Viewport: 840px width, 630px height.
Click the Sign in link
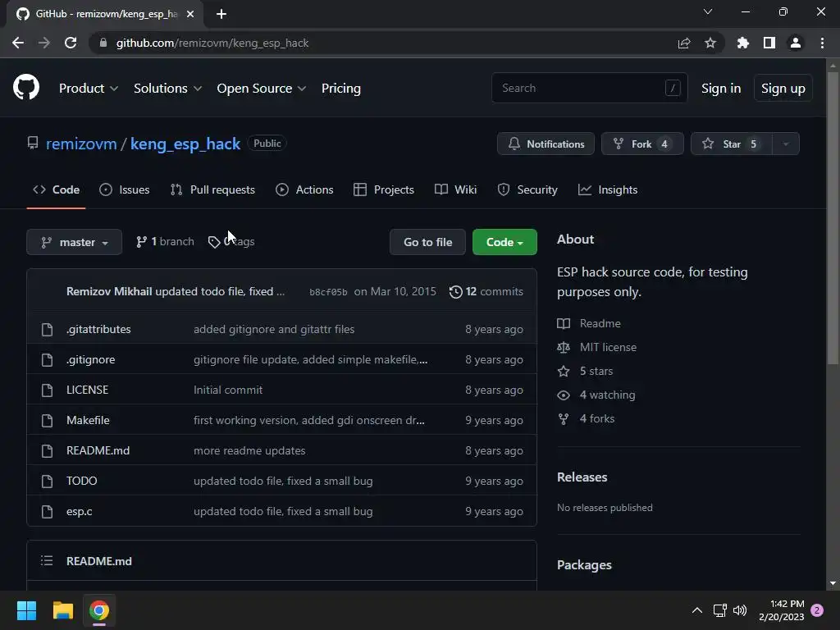click(721, 89)
